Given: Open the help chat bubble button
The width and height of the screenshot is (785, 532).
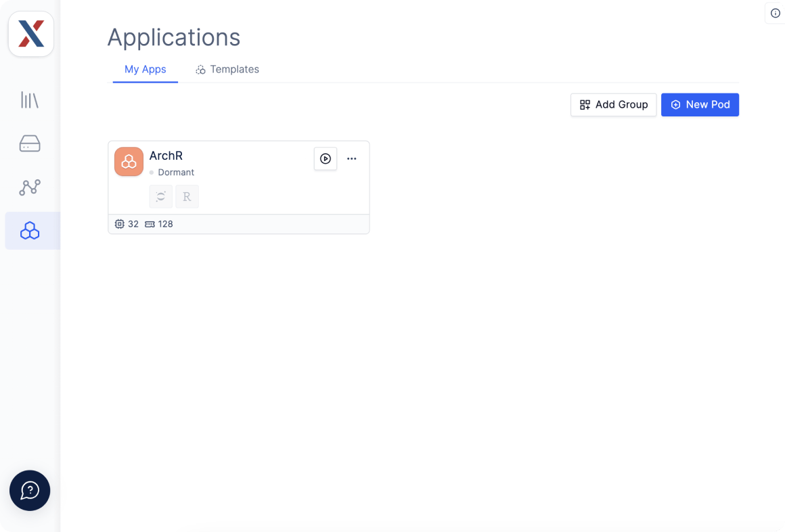Looking at the screenshot, I should tap(30, 491).
